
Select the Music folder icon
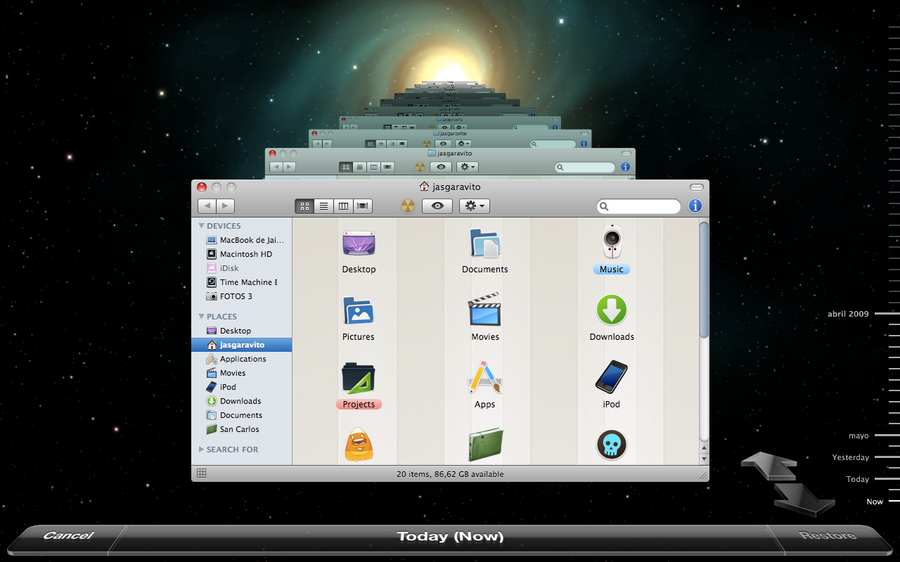tap(611, 242)
